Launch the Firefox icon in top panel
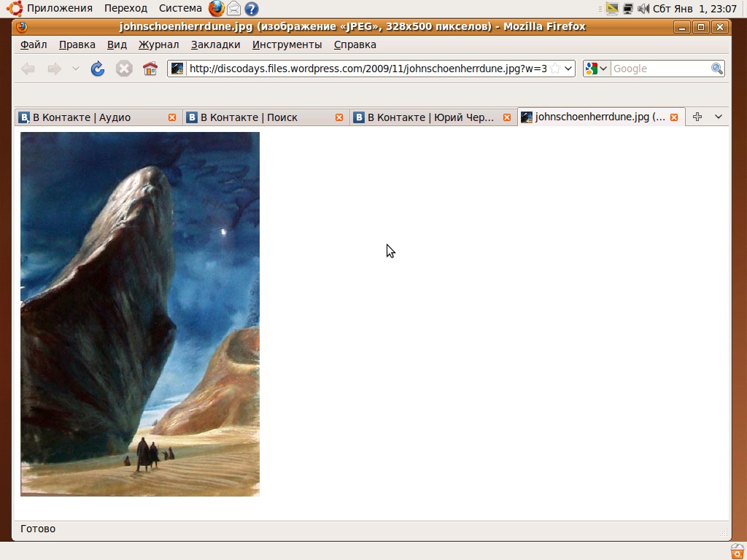The width and height of the screenshot is (747, 560). [x=217, y=9]
